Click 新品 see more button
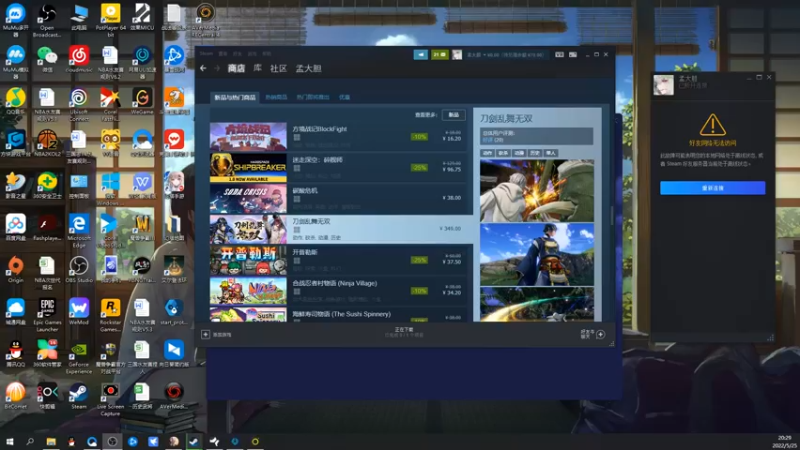This screenshot has height=450, width=800. coord(454,115)
